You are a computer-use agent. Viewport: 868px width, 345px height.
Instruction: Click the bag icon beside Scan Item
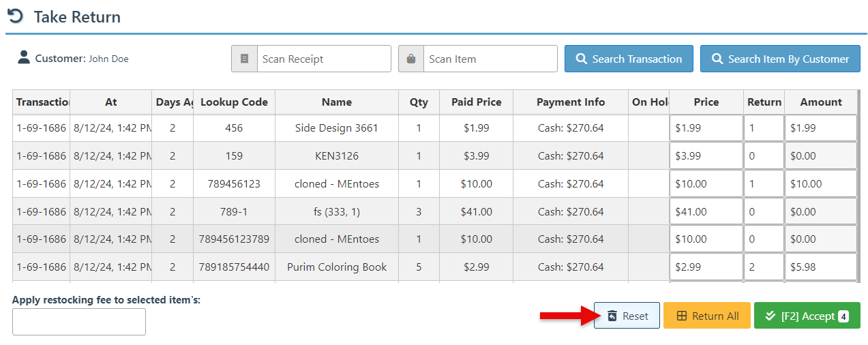(x=411, y=59)
